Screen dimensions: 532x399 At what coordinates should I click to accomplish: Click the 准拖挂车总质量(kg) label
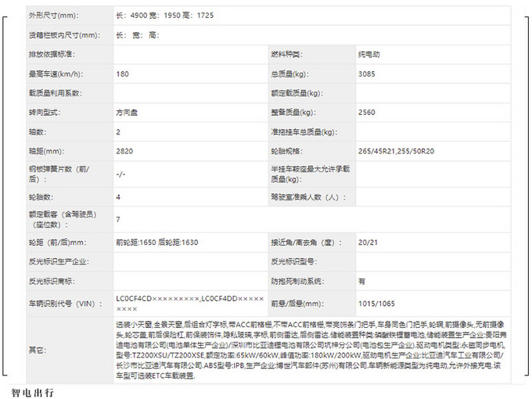(x=304, y=132)
